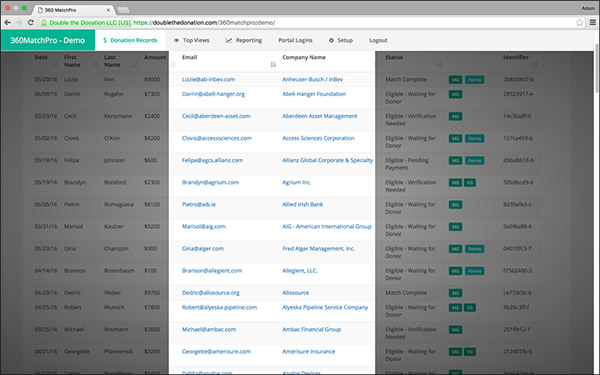Bookmark page with star icon
The width and height of the screenshot is (600, 375).
(x=579, y=23)
